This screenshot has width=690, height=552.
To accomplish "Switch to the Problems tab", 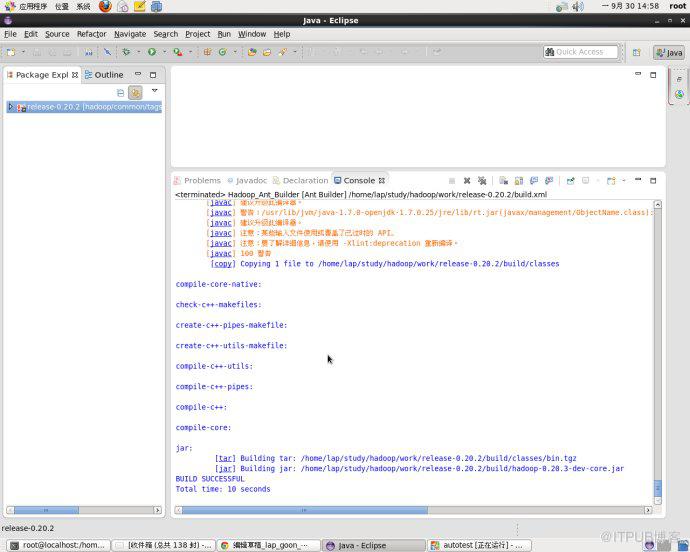I will click(x=197, y=180).
